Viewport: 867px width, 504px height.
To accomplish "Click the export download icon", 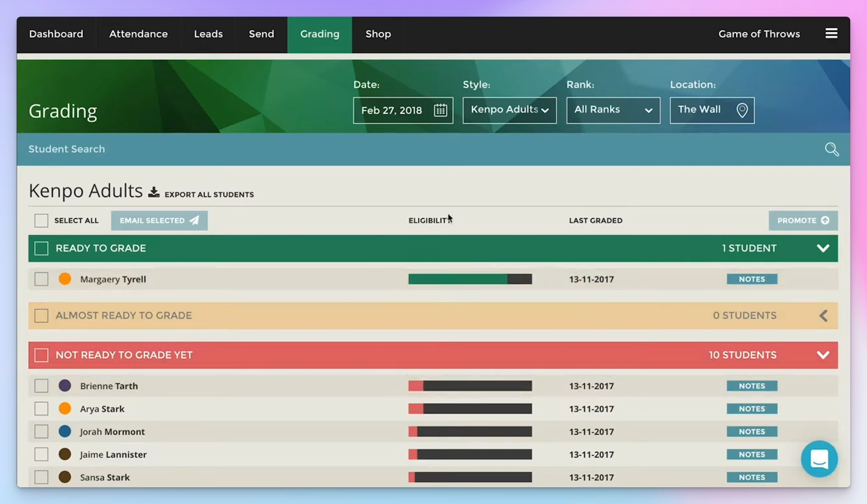I will point(154,192).
